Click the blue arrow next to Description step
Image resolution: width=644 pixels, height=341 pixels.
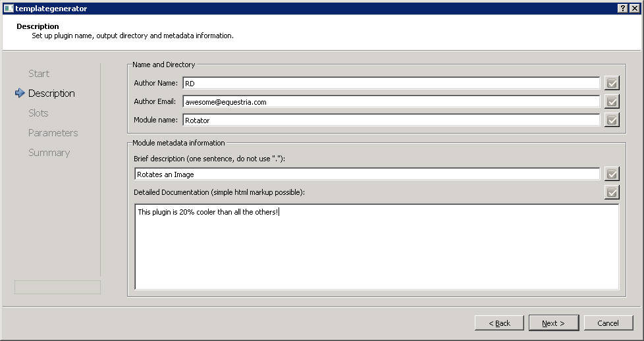point(20,93)
